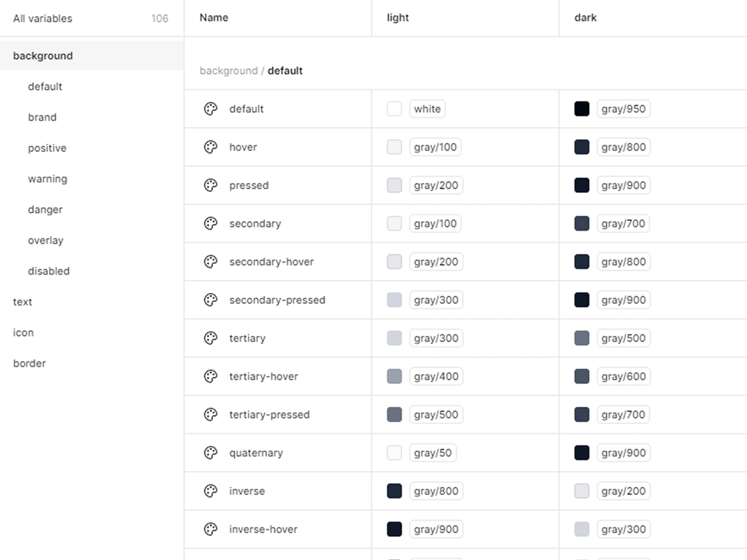Click the white swatch in light column
747x560 pixels.
[394, 108]
